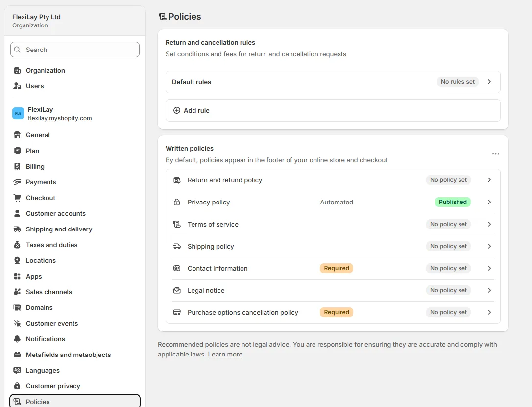Screen dimensions: 532x407
Task: Click the Languages translate icon
Action: pos(17,370)
